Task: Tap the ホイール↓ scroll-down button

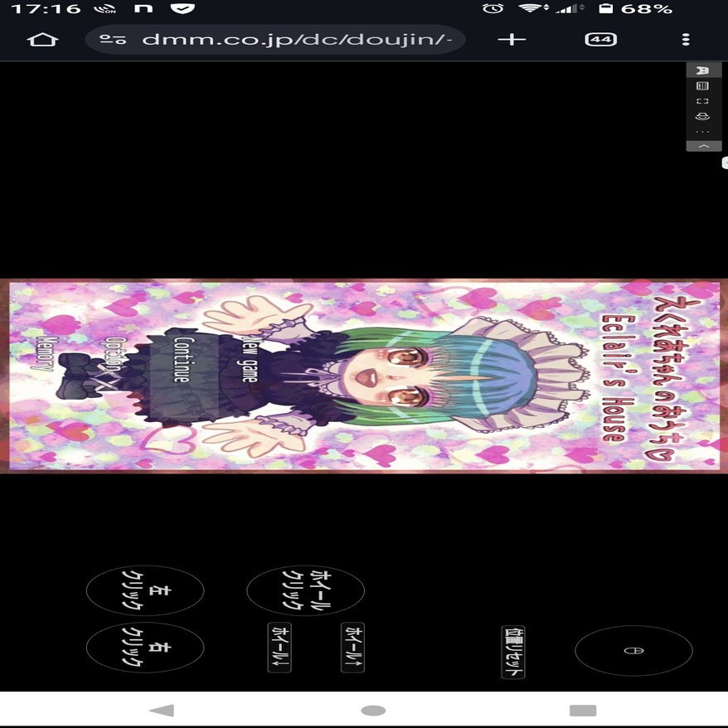Action: coord(279,648)
